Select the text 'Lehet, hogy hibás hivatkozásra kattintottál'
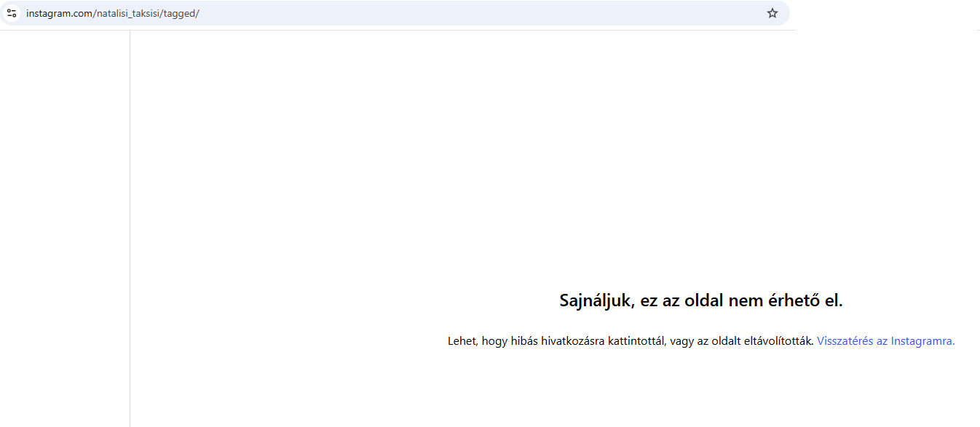The image size is (980, 427). tap(556, 340)
